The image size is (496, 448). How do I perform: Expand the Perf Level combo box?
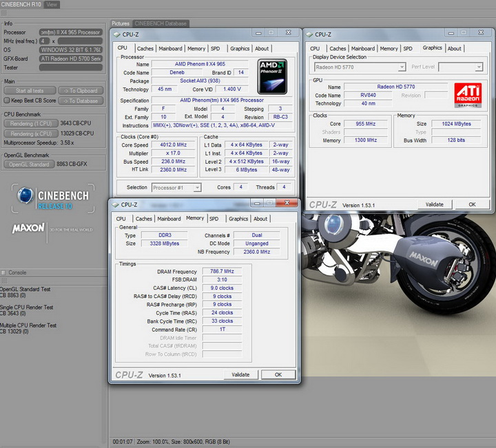pyautogui.click(x=460, y=67)
